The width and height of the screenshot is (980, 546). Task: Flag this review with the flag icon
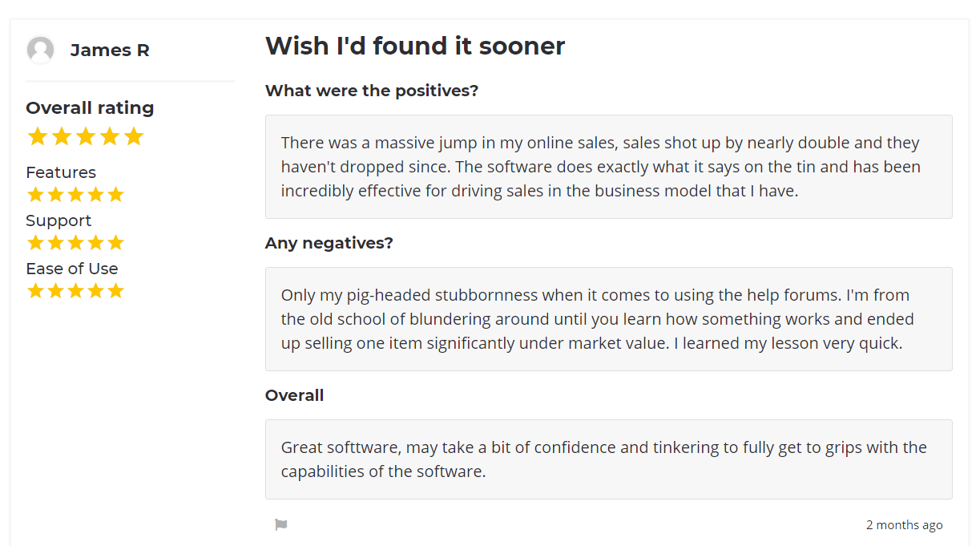coord(281,525)
